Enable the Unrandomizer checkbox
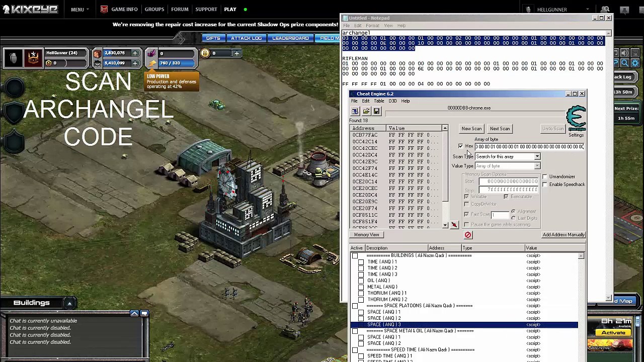Screen dimensions: 644x362 (x=545, y=176)
